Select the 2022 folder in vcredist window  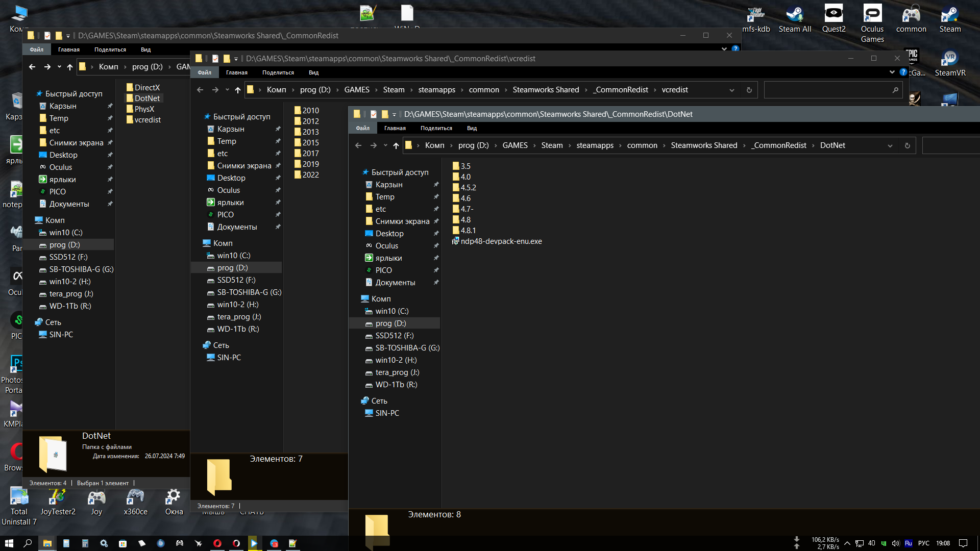pyautogui.click(x=307, y=175)
